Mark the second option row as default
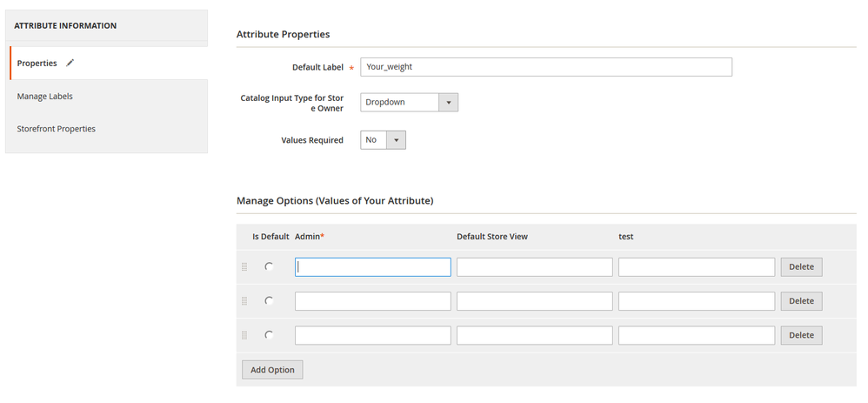 (x=269, y=300)
